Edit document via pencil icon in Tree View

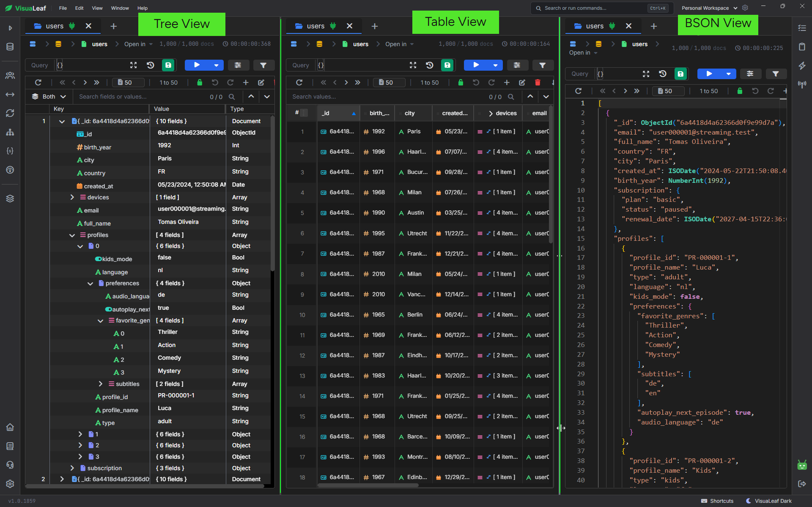(x=261, y=83)
